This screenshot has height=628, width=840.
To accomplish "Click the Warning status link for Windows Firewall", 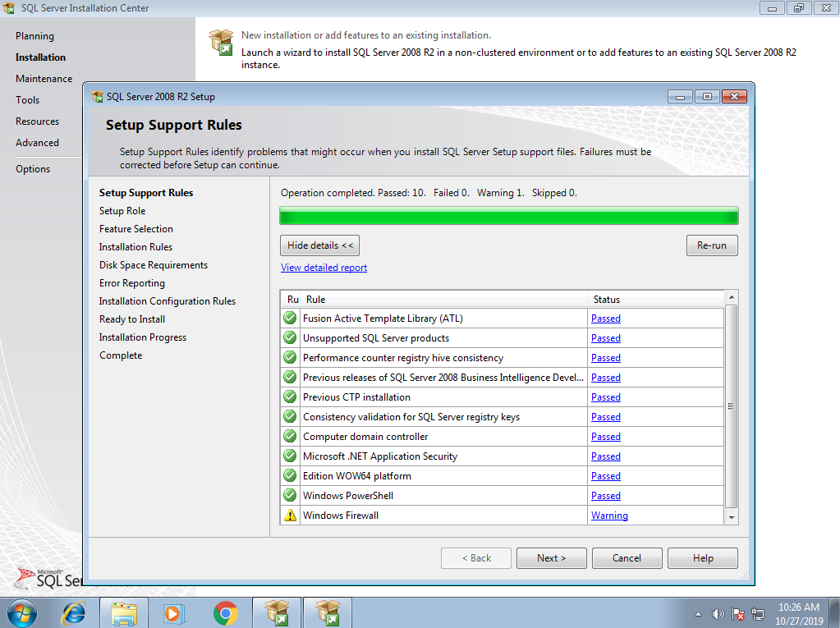I will pos(609,516).
